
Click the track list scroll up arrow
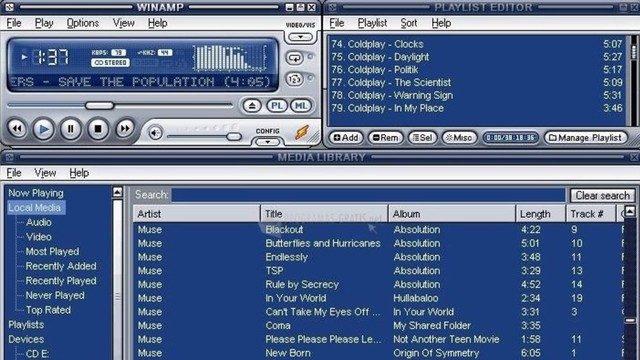[630, 211]
